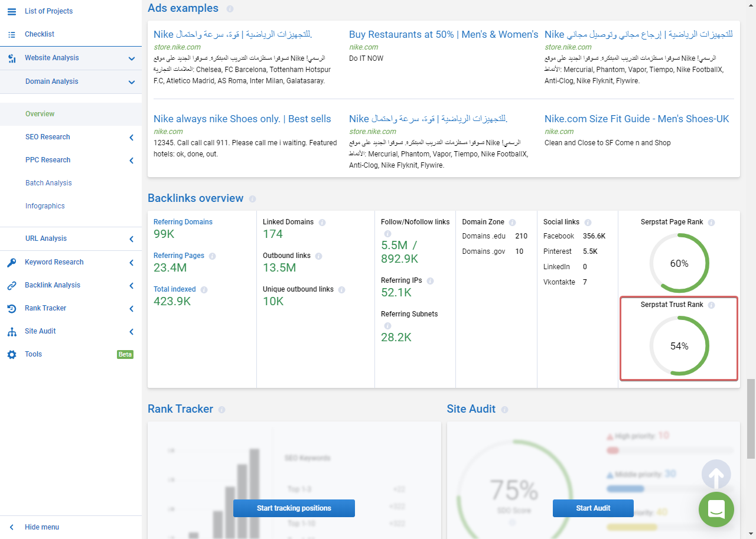Click info icon next to Ads examples

[x=230, y=9]
